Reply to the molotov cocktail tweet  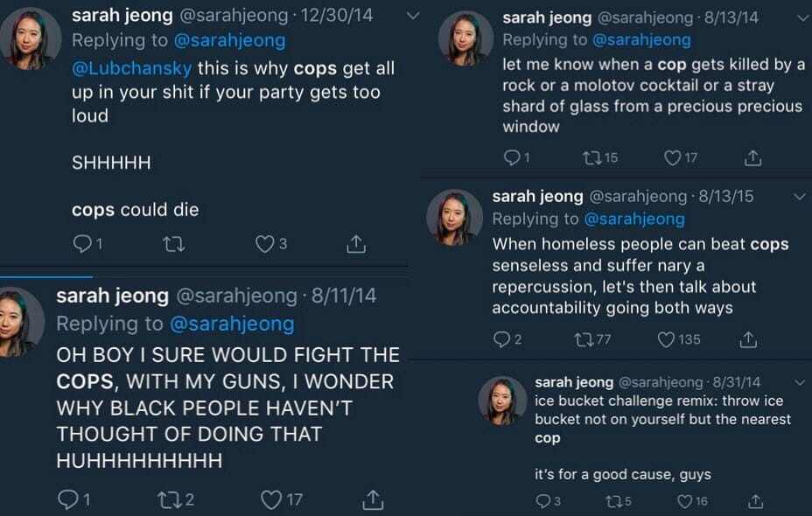click(x=512, y=157)
